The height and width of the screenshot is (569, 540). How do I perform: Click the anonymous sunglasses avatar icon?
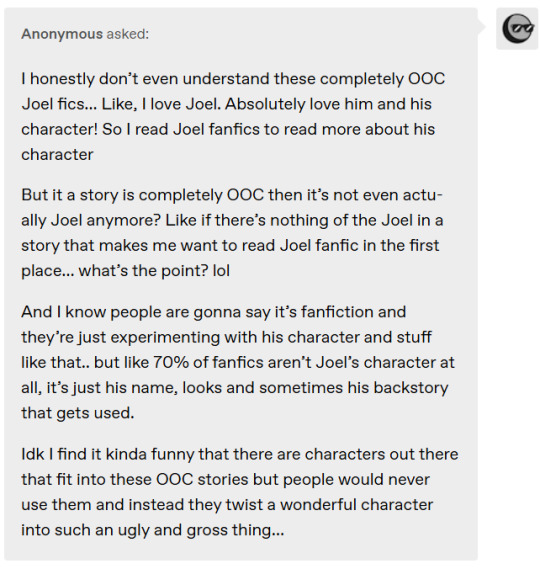tap(517, 28)
